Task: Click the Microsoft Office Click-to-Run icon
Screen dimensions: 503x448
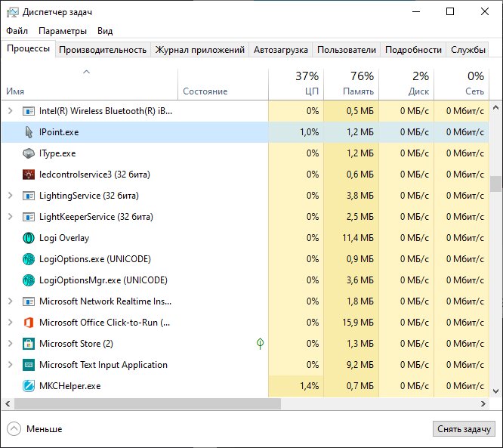Action: coord(29,323)
